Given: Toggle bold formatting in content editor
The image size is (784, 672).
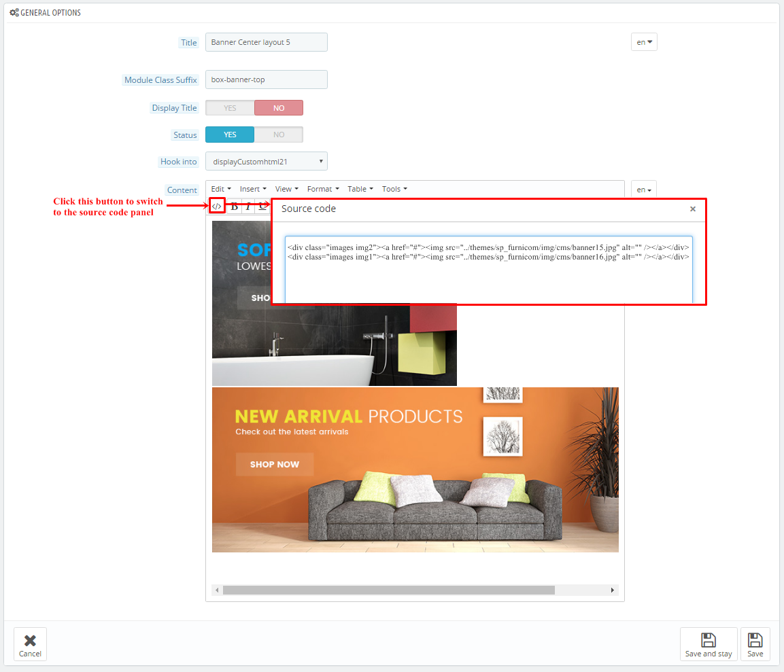Looking at the screenshot, I should point(234,207).
